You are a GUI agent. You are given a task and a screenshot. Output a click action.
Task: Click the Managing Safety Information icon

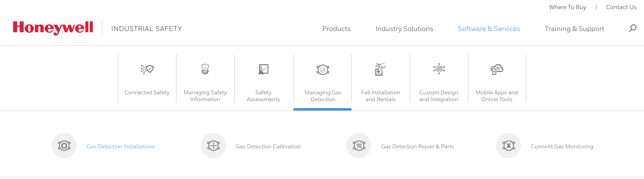(x=205, y=69)
